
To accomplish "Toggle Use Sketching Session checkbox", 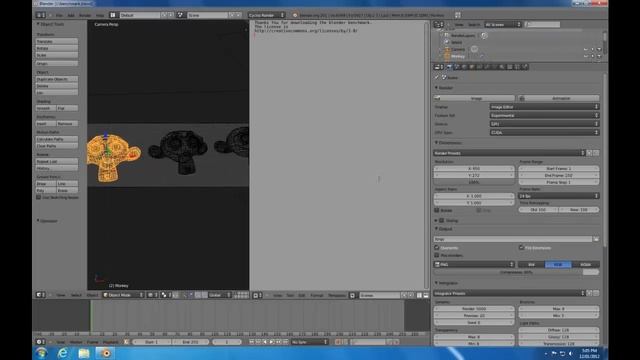I will [x=39, y=198].
